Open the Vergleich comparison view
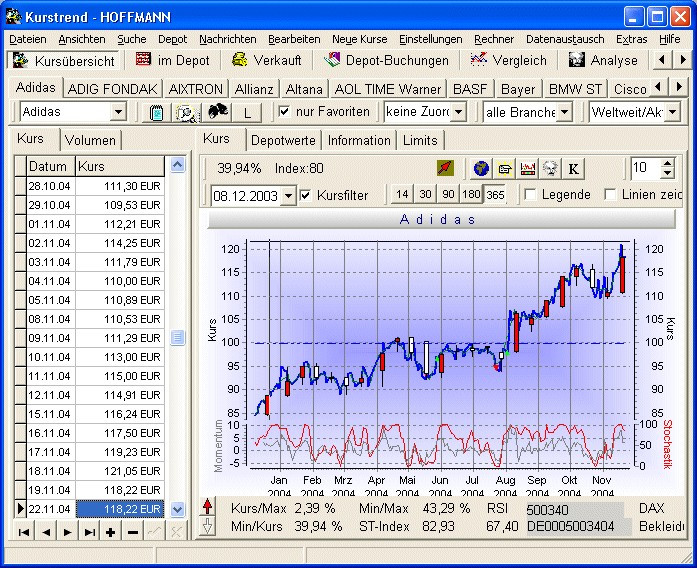The height and width of the screenshot is (568, 697). (509, 60)
